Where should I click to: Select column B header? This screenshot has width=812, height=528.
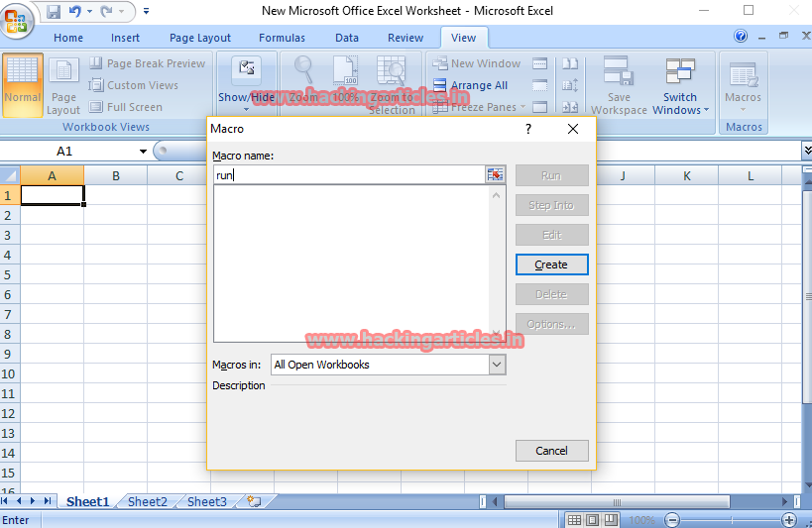pyautogui.click(x=115, y=176)
